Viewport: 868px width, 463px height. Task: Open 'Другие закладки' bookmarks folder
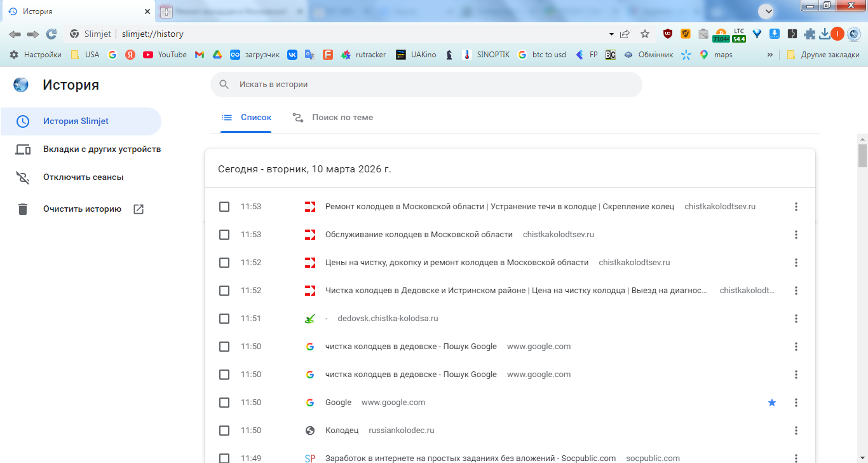click(x=823, y=55)
